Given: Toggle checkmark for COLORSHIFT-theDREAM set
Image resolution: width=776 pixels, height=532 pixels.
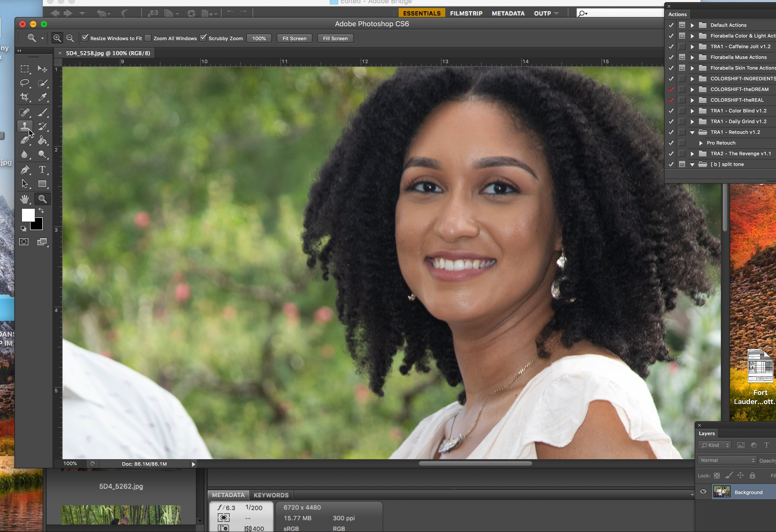Looking at the screenshot, I should coord(671,89).
